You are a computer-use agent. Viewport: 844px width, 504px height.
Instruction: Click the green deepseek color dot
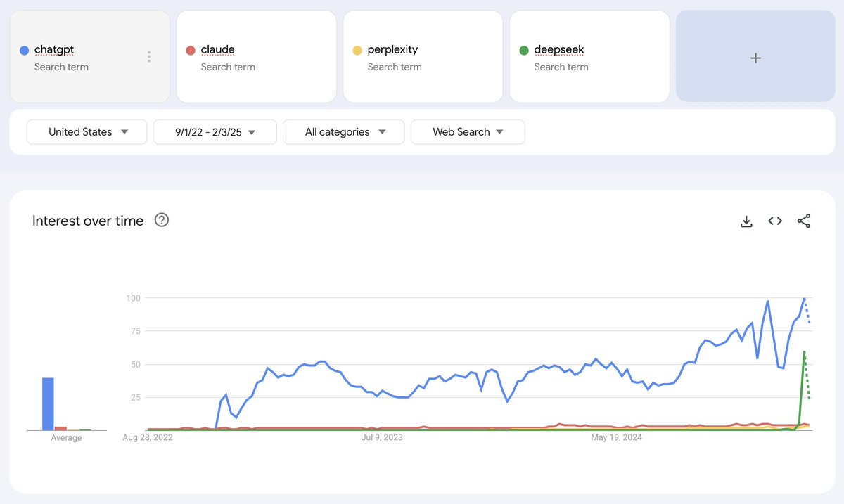(523, 50)
